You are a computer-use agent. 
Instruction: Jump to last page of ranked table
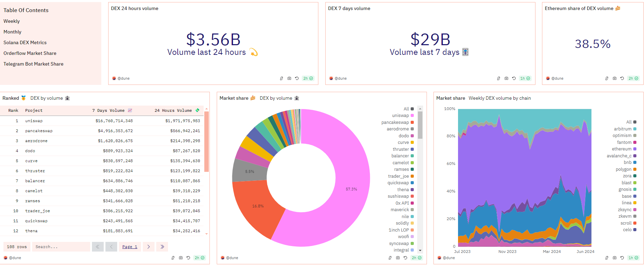click(x=162, y=247)
